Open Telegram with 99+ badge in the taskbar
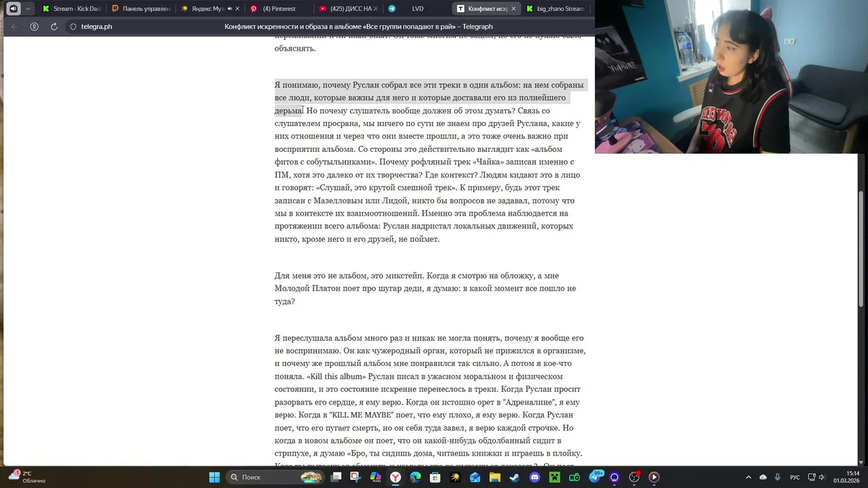This screenshot has height=488, width=868. [x=595, y=477]
